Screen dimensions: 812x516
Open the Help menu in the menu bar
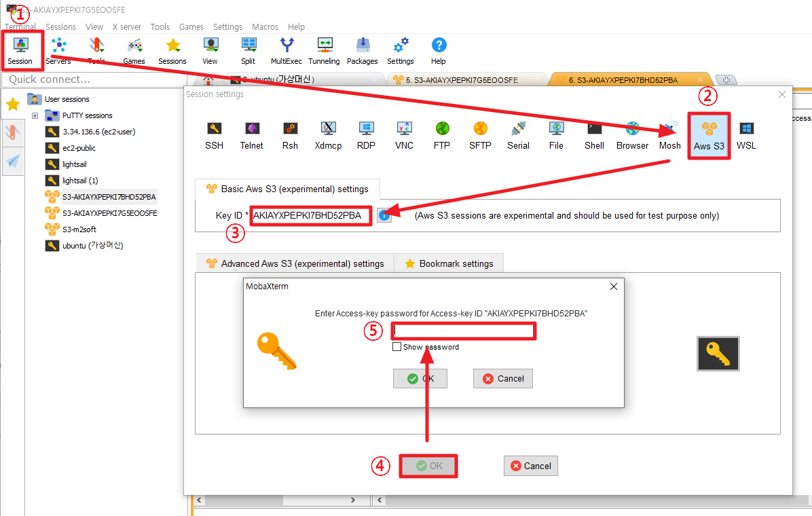click(x=296, y=27)
